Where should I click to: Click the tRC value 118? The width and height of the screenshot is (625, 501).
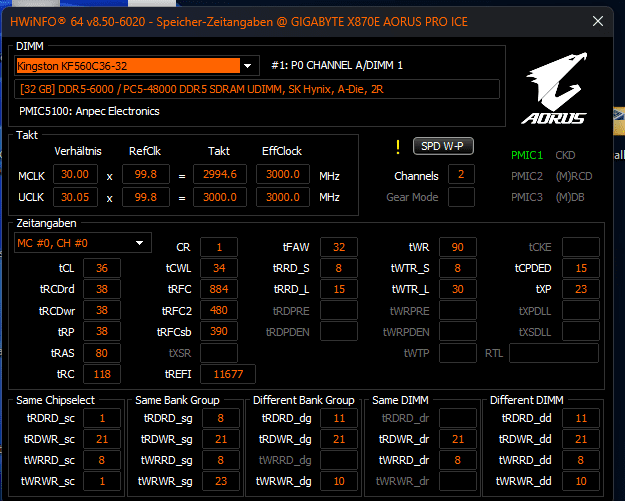pyautogui.click(x=102, y=374)
